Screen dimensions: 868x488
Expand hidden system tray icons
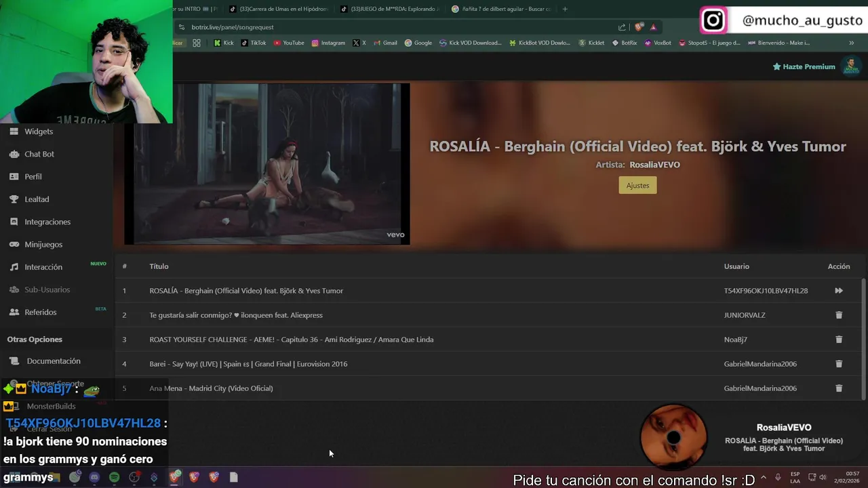click(x=764, y=477)
